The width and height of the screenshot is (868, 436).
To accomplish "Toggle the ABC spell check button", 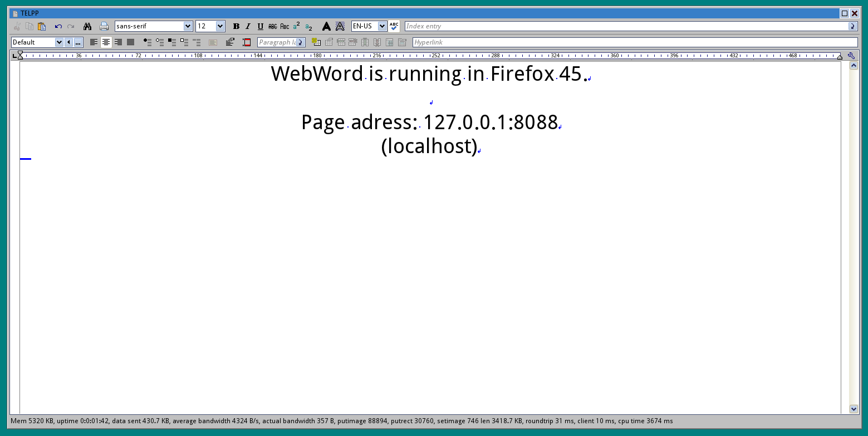I will [x=394, y=26].
